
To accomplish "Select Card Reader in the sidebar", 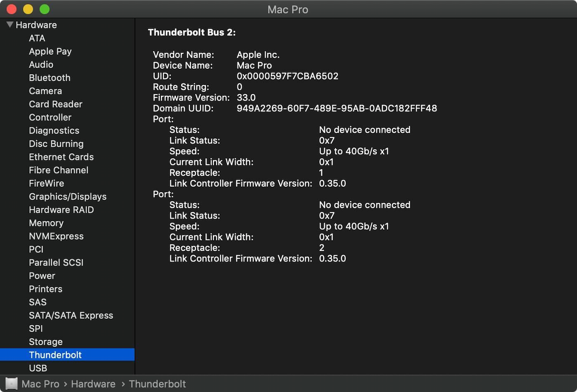I will pos(55,104).
